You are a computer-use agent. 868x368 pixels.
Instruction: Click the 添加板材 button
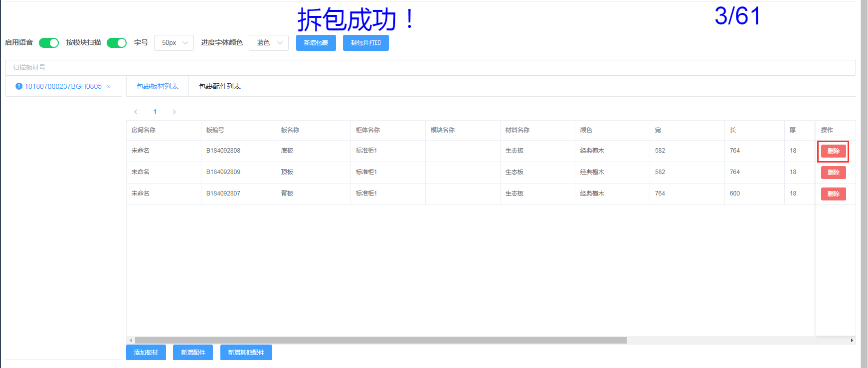pos(146,353)
